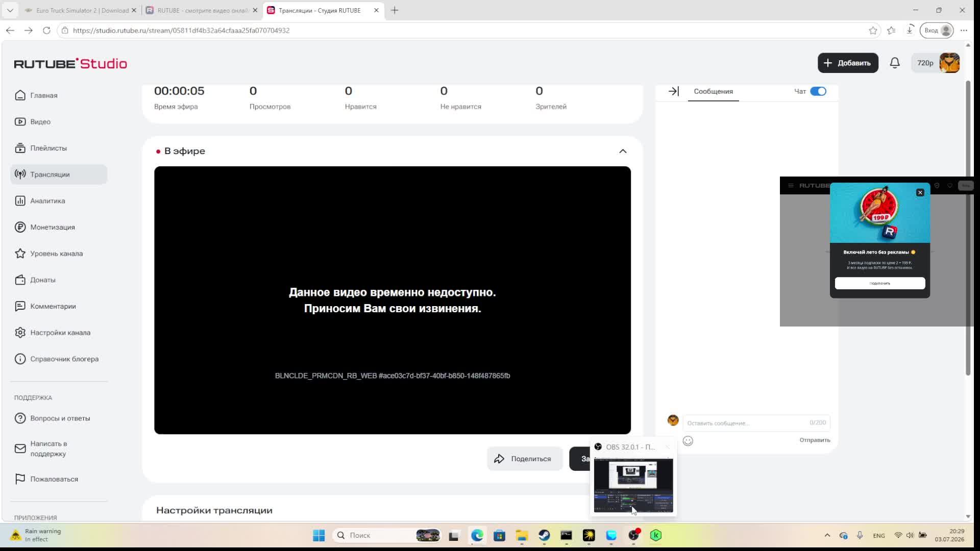Screen dimensions: 980x551
Task: Click Подключить in the promo popup
Action: (x=879, y=283)
